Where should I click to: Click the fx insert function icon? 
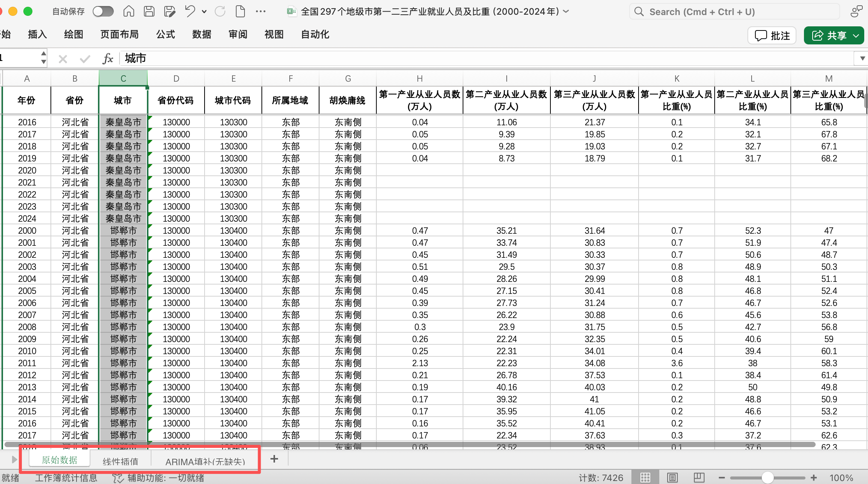coord(108,59)
